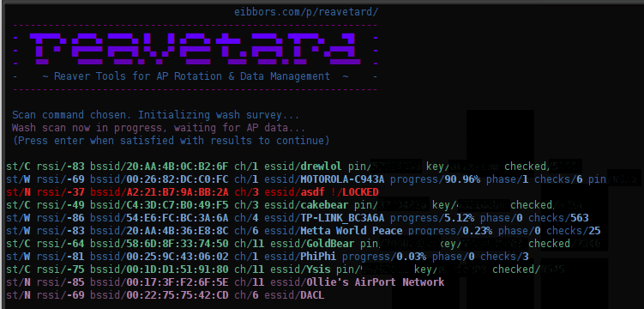The height and width of the screenshot is (309, 644).
Task: Click the Reaver Tools for AP Rotation tagline
Action: [x=196, y=76]
